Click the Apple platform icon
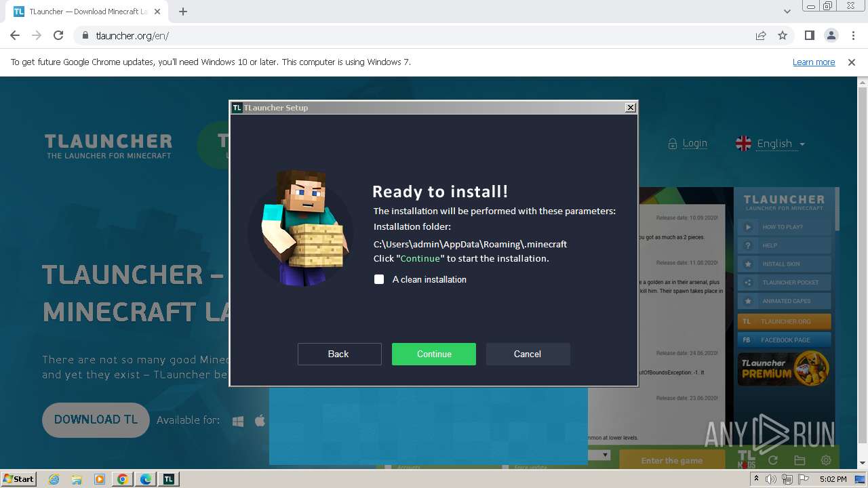Viewport: 868px width, 488px height. pyautogui.click(x=260, y=421)
